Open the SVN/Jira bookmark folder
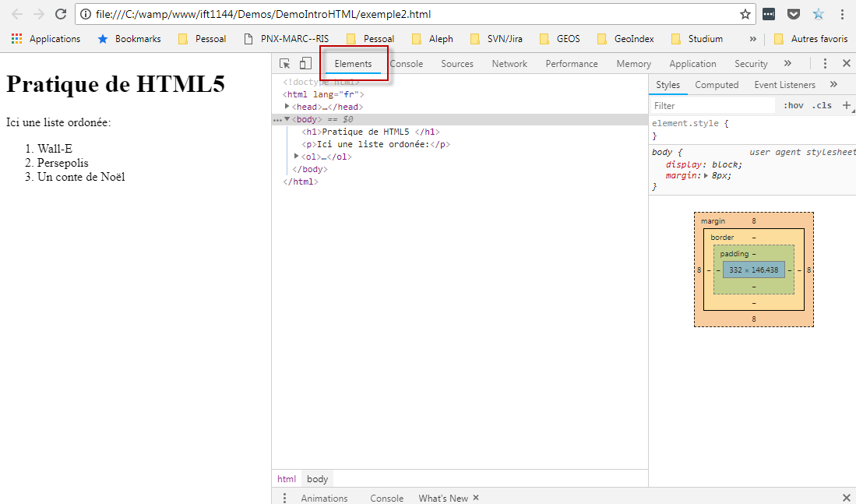This screenshot has height=504, width=856. (496, 39)
